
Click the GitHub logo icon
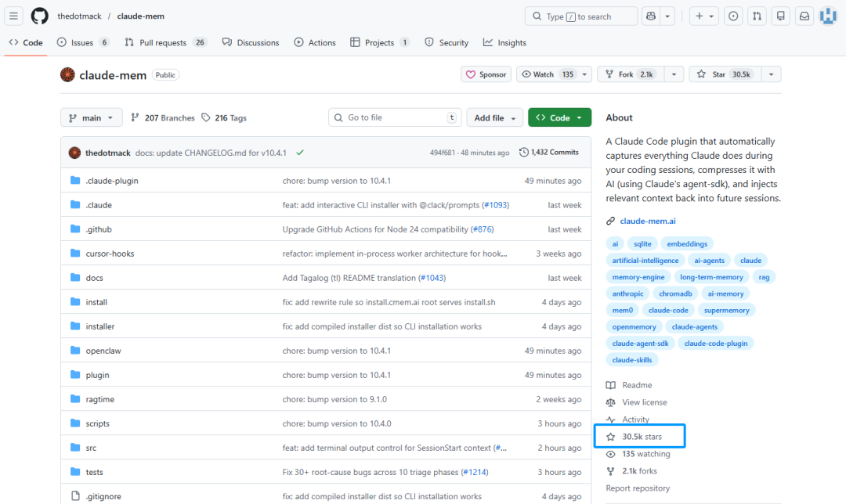pos(40,16)
